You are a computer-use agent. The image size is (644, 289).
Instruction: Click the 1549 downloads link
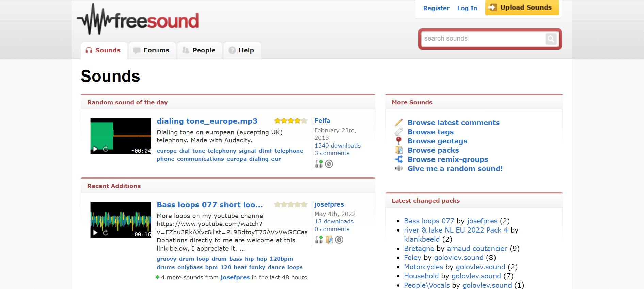click(337, 146)
